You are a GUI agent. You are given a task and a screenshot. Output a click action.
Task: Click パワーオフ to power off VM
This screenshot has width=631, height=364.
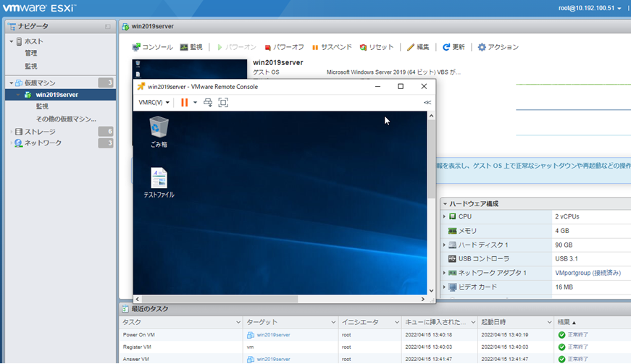point(284,47)
